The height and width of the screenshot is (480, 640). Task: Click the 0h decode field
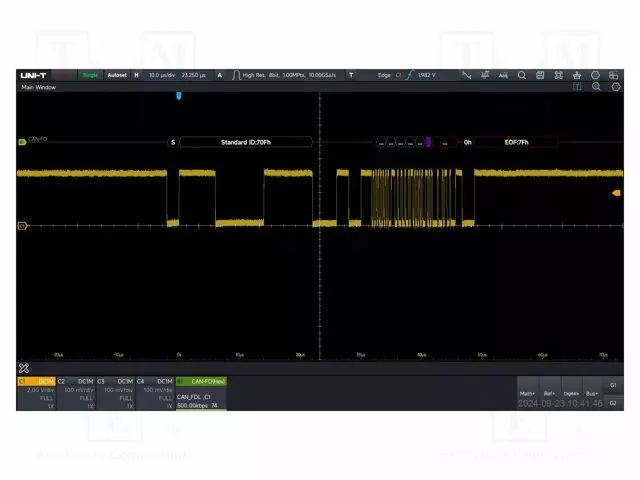coord(467,142)
